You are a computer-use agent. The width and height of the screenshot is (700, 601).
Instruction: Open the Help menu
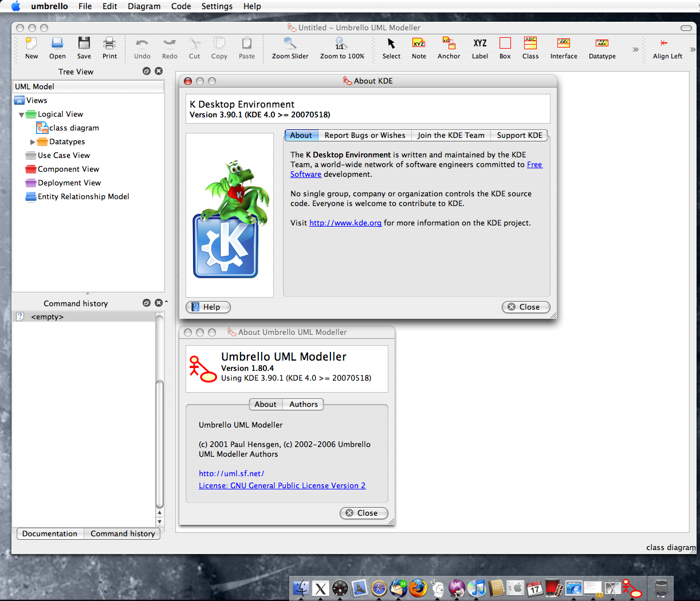coord(252,6)
